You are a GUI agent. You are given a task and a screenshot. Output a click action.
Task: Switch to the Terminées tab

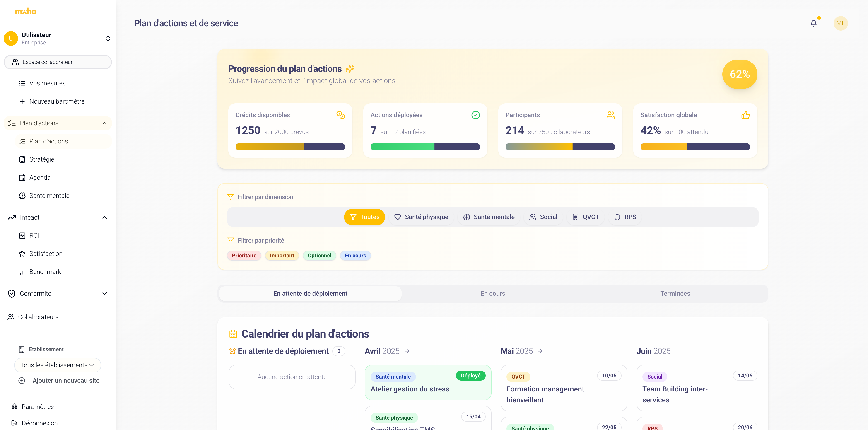tap(675, 294)
